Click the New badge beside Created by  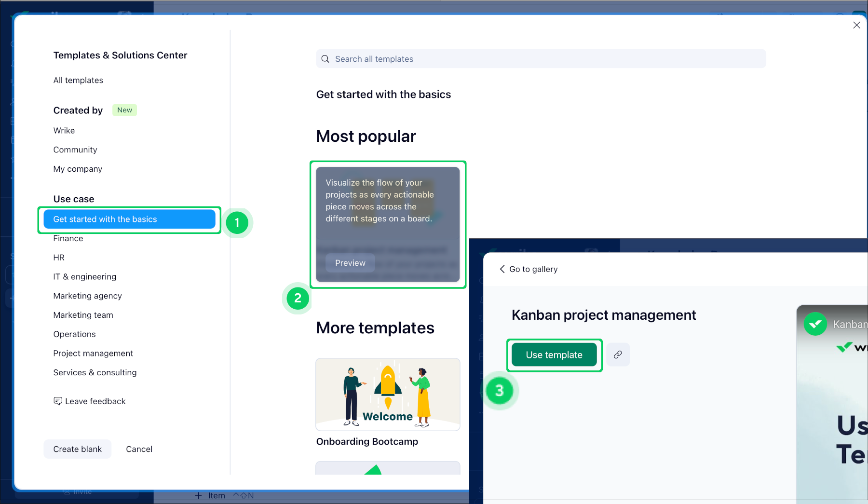click(x=124, y=110)
